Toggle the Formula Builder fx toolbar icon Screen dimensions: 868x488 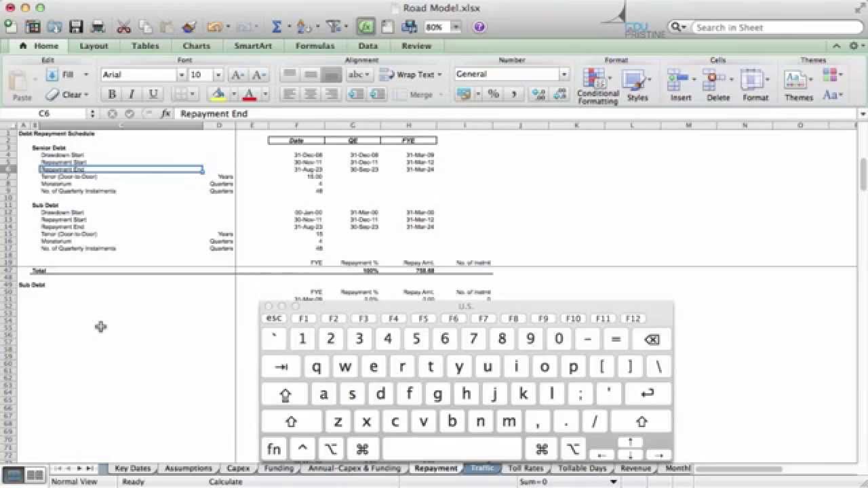click(x=366, y=27)
